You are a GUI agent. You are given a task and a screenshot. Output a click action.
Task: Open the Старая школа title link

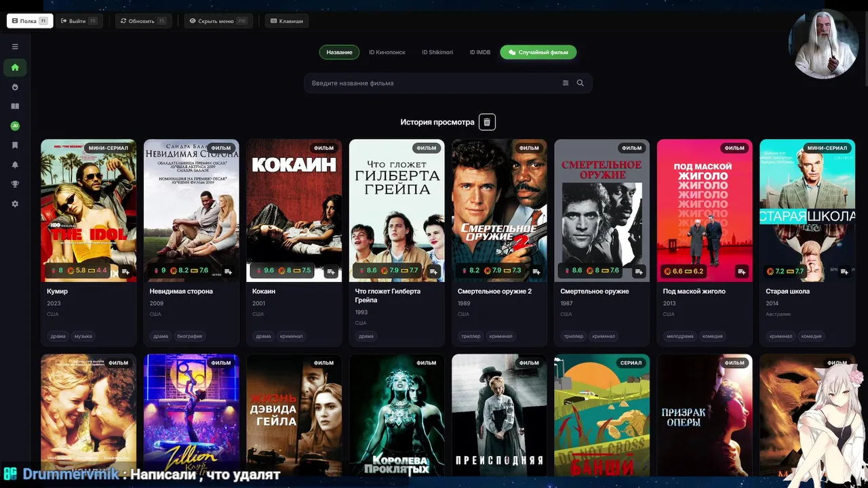tap(787, 291)
